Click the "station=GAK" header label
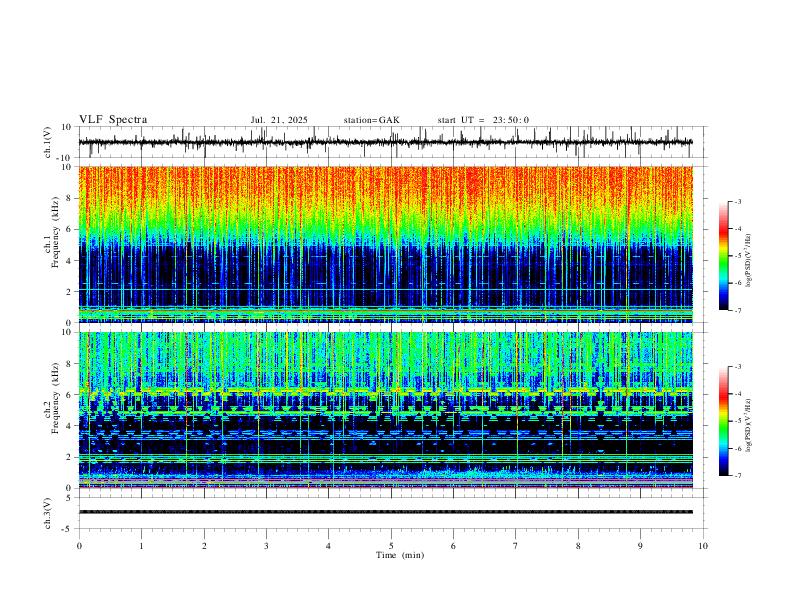 click(371, 120)
